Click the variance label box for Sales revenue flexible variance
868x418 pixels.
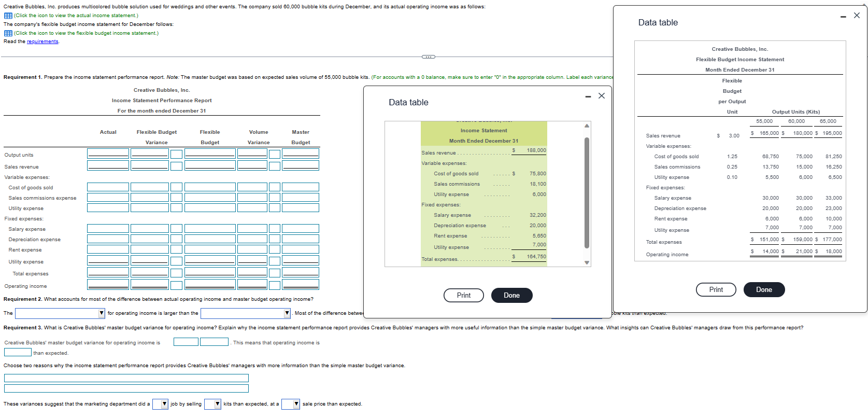[176, 166]
